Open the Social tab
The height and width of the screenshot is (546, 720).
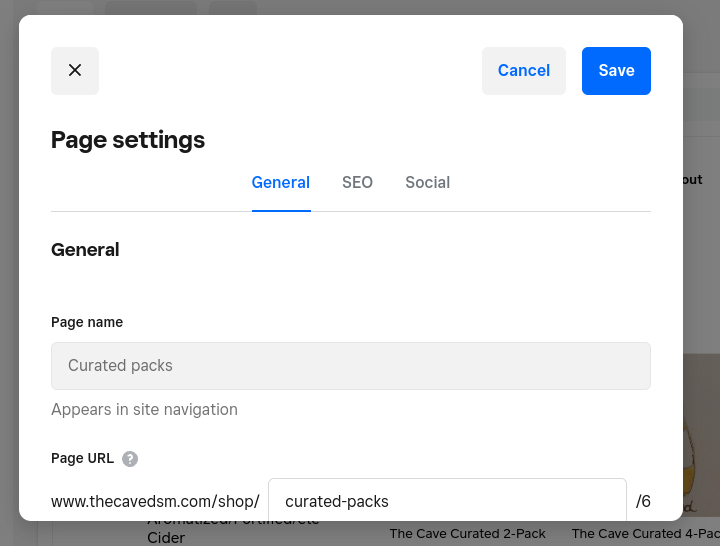[427, 183]
